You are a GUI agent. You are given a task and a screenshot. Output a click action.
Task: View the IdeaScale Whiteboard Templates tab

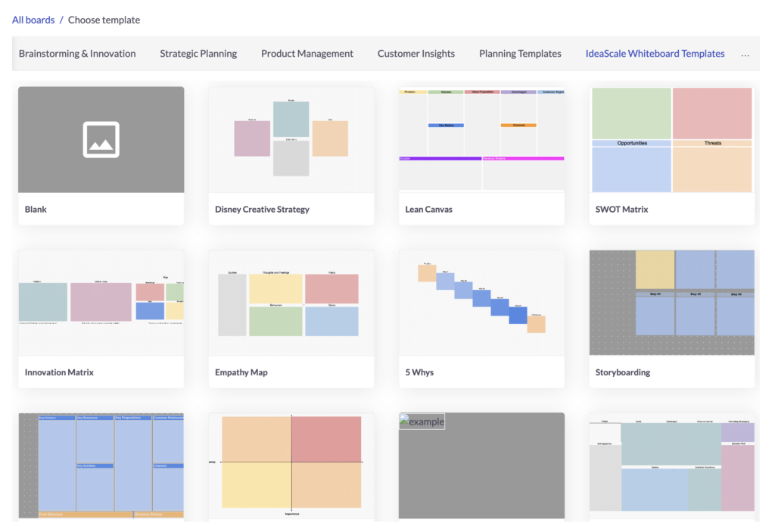click(x=655, y=54)
